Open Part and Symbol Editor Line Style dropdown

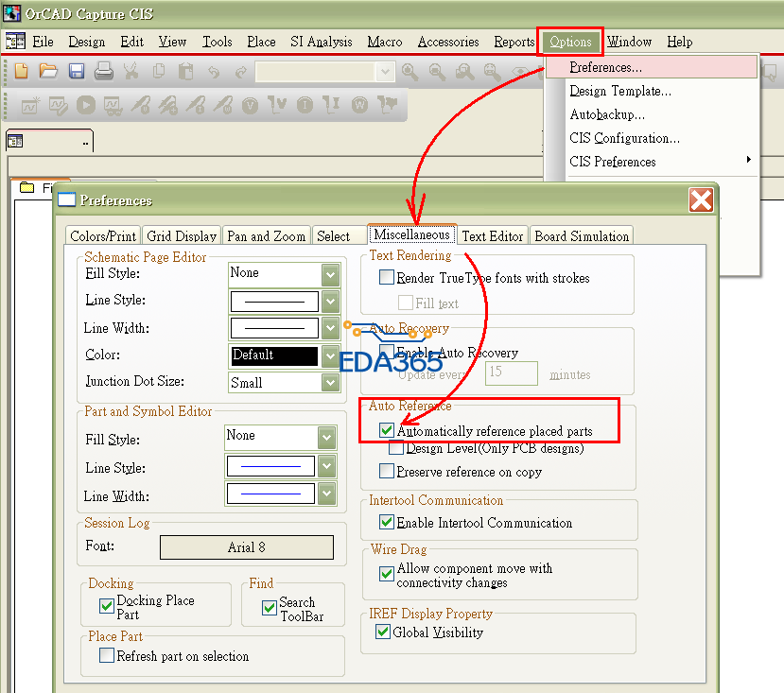[x=326, y=466]
